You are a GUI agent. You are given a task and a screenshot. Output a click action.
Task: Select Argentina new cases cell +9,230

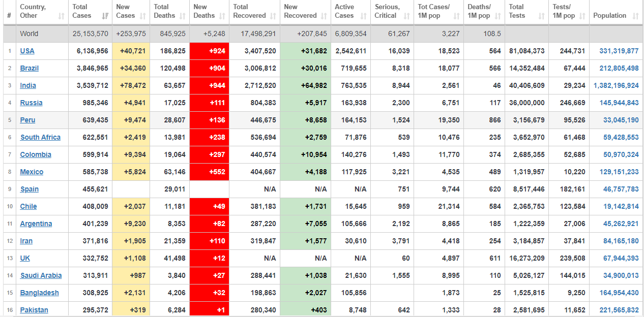click(131, 224)
